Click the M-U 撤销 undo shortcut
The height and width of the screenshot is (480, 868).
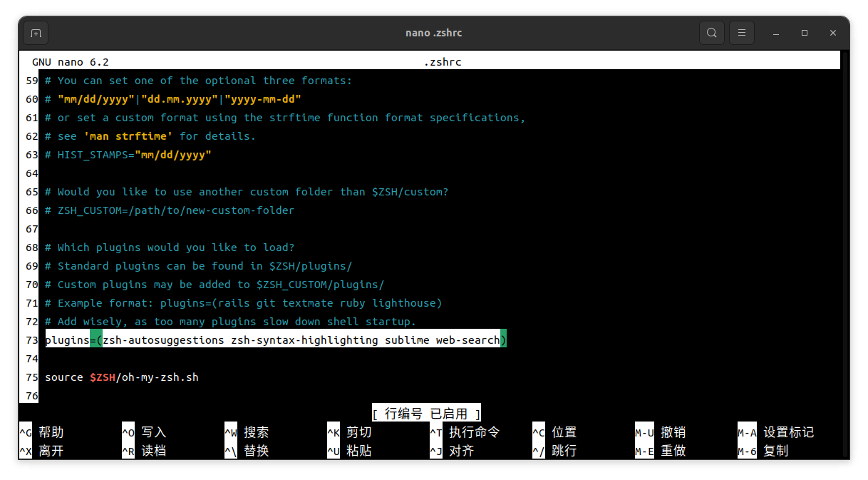tap(661, 432)
